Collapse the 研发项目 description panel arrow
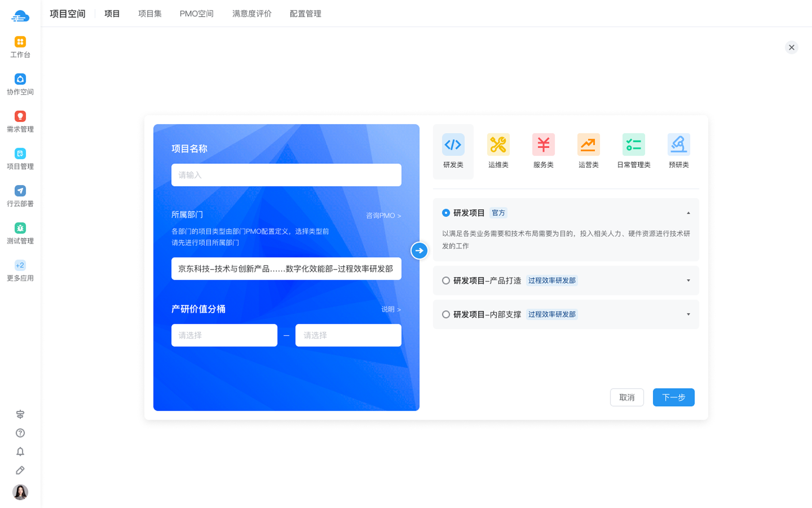 688,213
